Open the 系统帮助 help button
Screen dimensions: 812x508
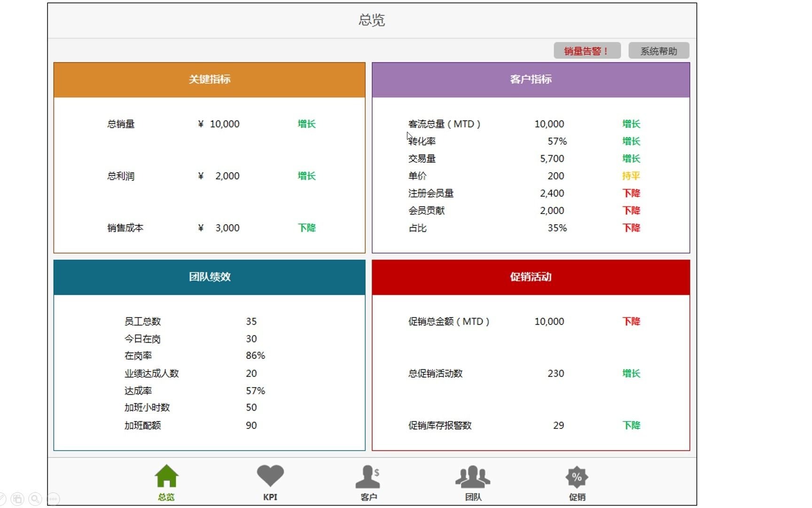[x=659, y=51]
